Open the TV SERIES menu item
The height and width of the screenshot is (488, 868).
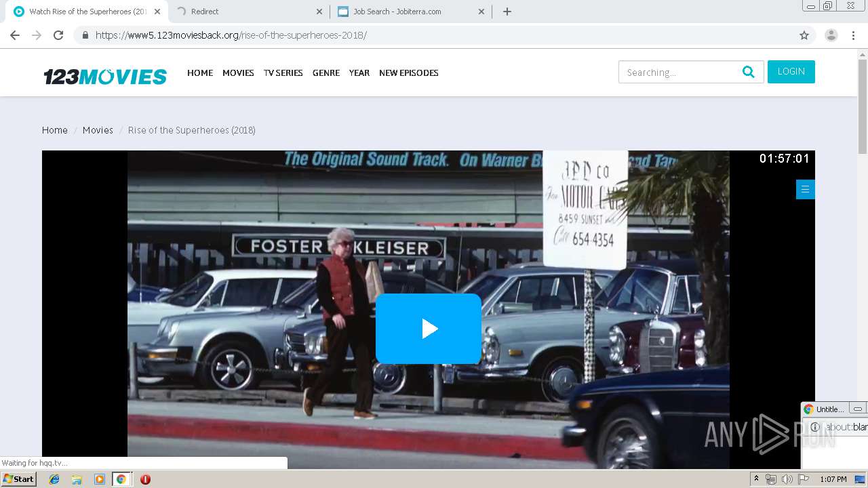tap(283, 73)
